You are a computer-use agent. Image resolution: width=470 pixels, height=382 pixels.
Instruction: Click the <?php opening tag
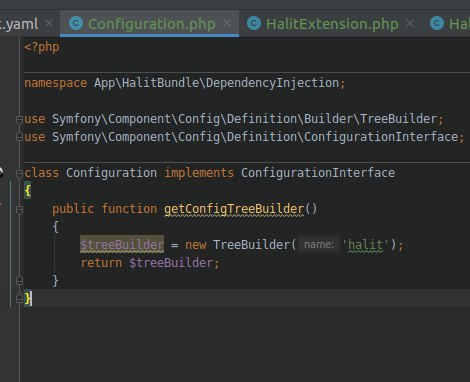pos(42,47)
